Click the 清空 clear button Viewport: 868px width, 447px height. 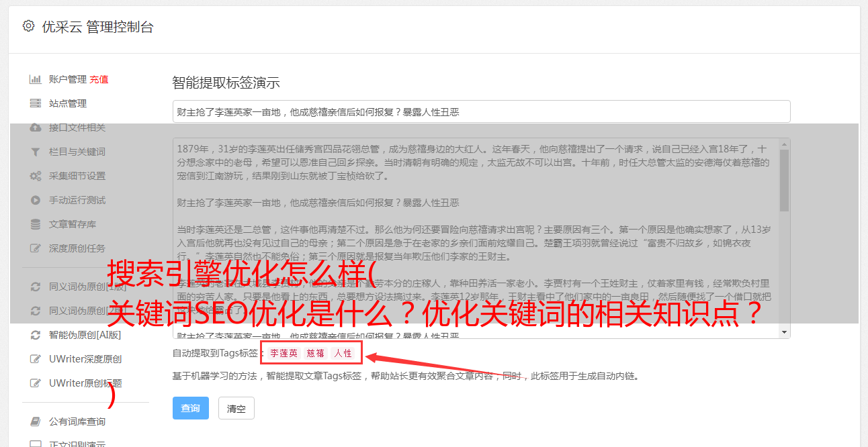tap(236, 408)
